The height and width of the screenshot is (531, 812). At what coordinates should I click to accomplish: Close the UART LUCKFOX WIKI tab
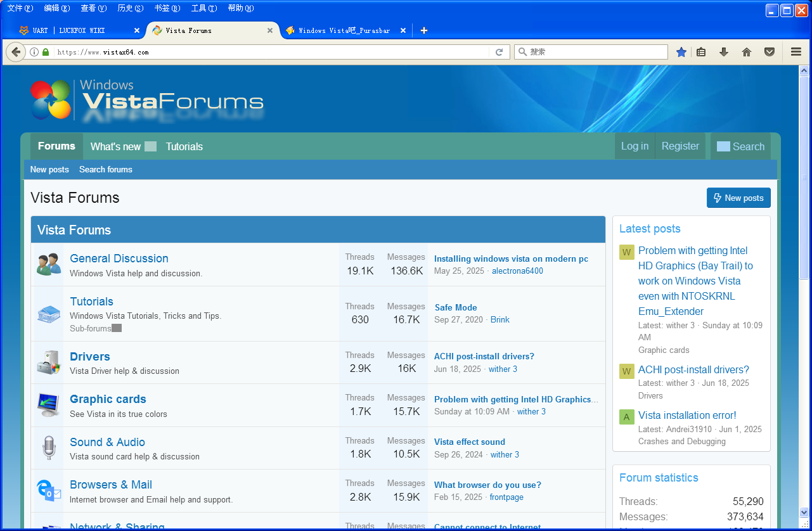tap(137, 30)
